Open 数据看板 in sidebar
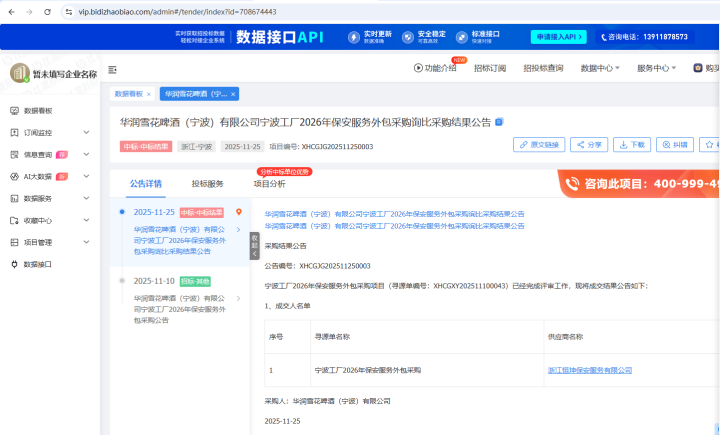The width and height of the screenshot is (720, 435). pyautogui.click(x=38, y=111)
